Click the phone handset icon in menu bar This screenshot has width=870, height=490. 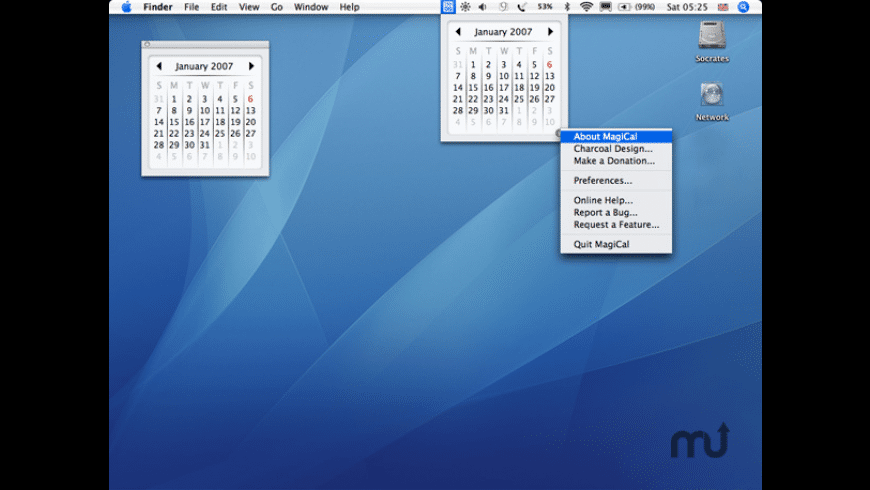(x=522, y=7)
